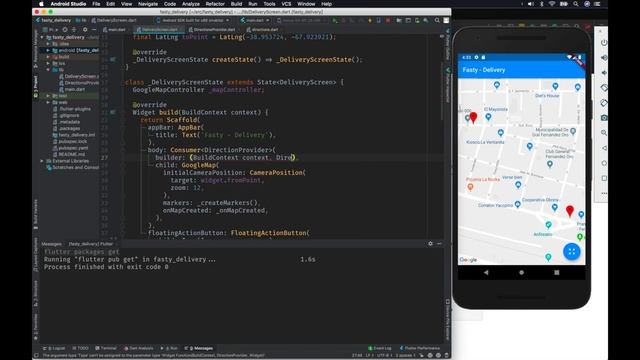Open the Apple menu
Viewport: 640px width, 360px height.
41,4
